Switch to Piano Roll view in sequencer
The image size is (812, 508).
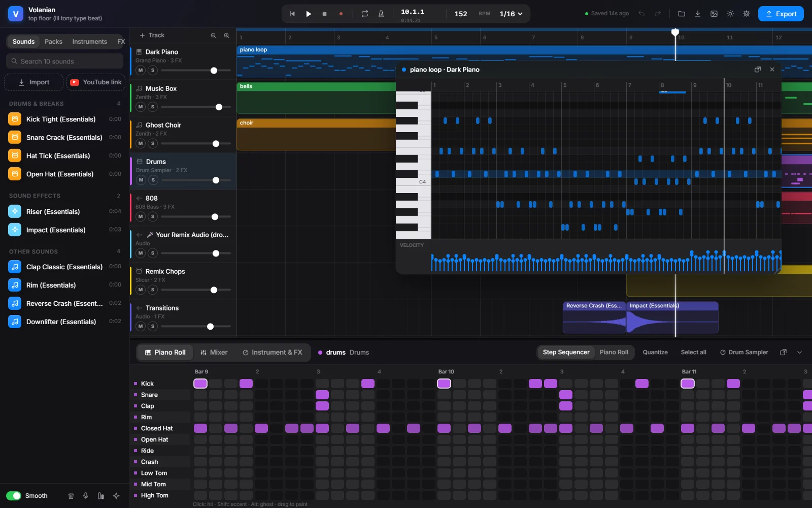[x=614, y=353]
